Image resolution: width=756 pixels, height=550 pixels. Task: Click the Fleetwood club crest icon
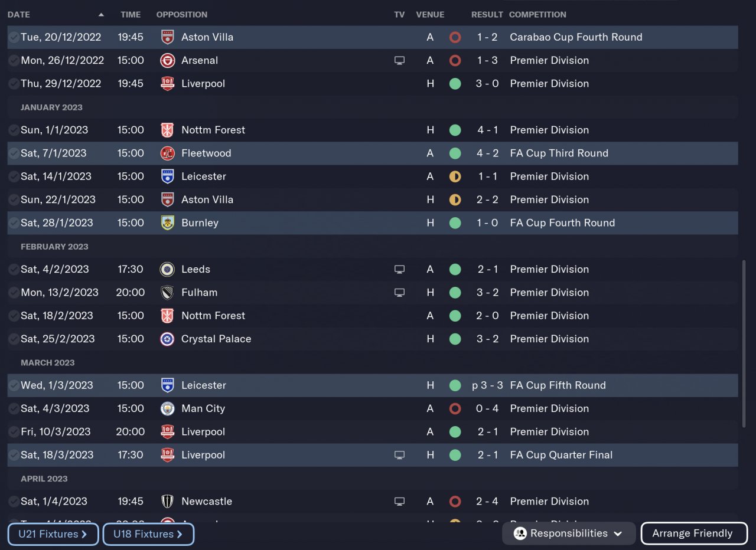click(x=168, y=153)
